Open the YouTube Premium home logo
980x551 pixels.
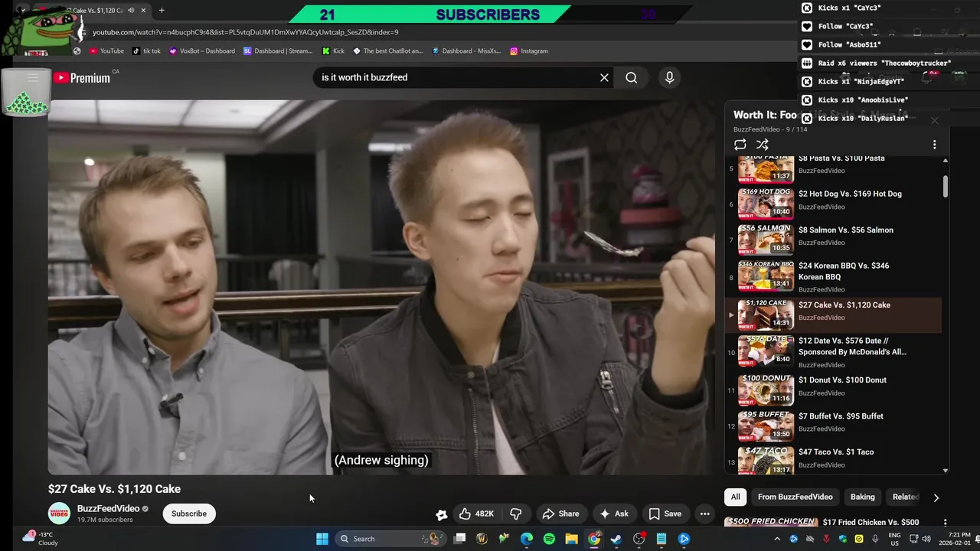click(82, 77)
